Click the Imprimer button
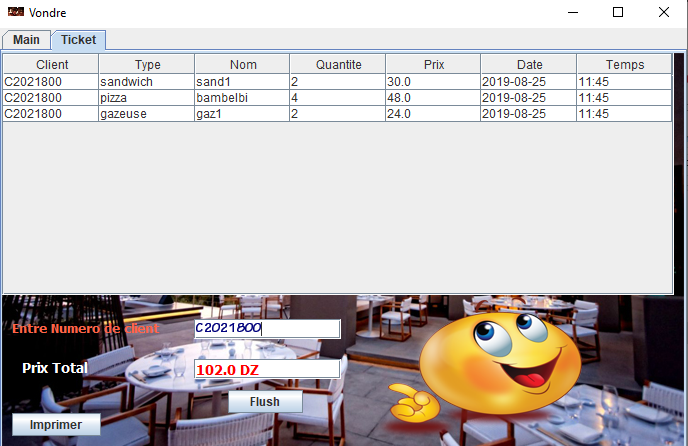 (56, 425)
